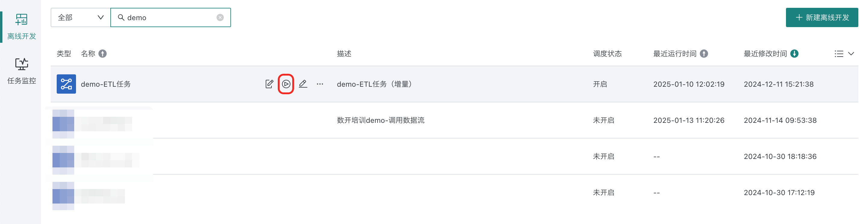Open 离线开发 in the sidebar
Screen dimensions: 868x224
coord(21,27)
